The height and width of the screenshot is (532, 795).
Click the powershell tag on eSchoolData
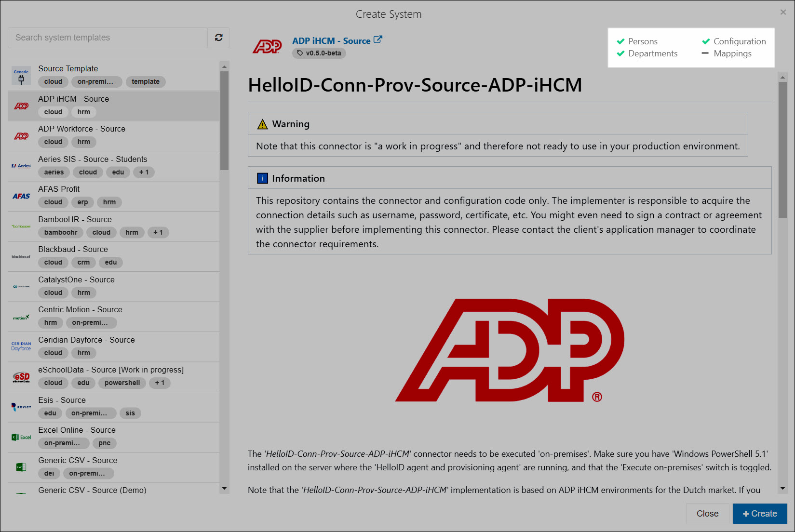[x=122, y=383]
